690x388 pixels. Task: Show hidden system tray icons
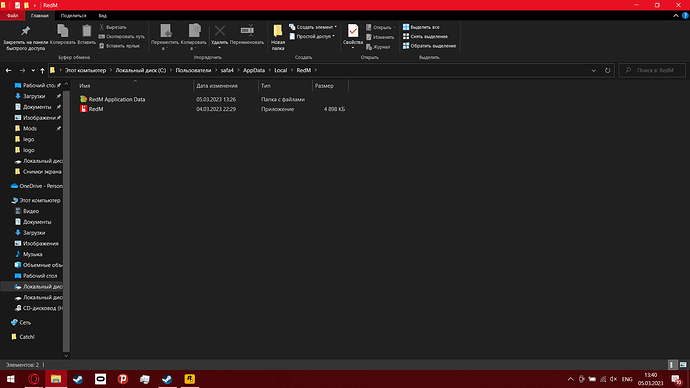(x=570, y=379)
